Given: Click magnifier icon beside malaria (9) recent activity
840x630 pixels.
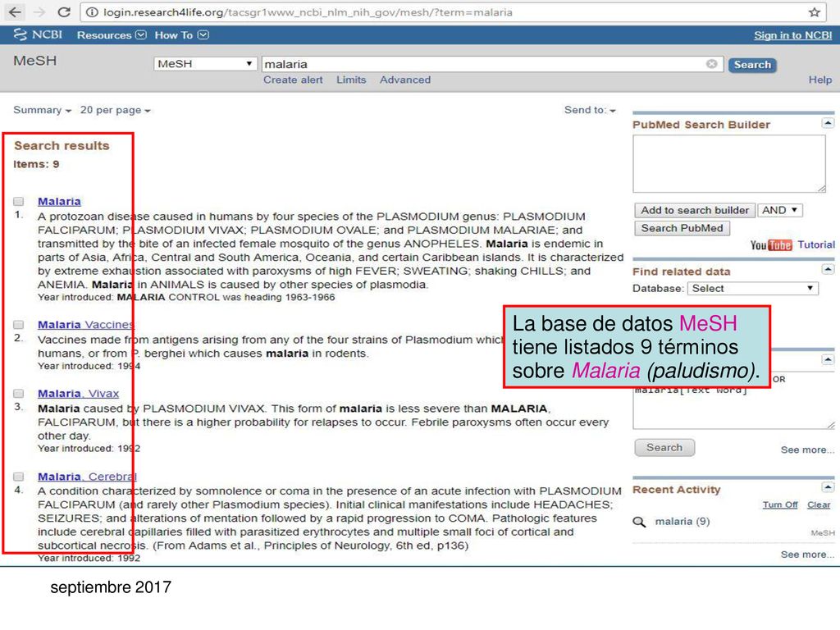Looking at the screenshot, I should (x=639, y=522).
